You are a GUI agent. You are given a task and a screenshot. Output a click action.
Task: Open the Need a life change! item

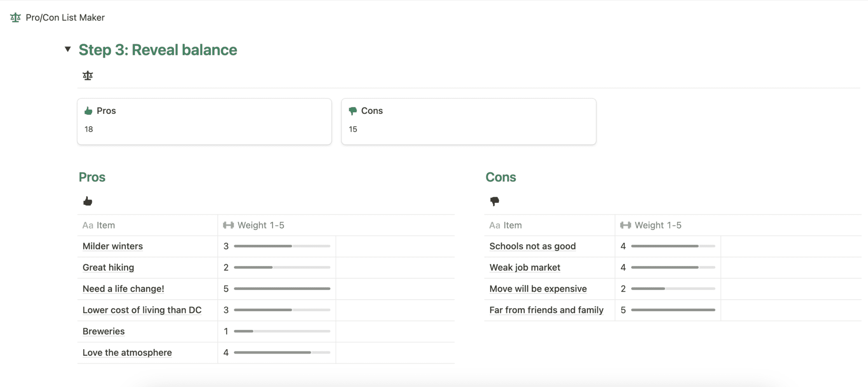coord(123,288)
